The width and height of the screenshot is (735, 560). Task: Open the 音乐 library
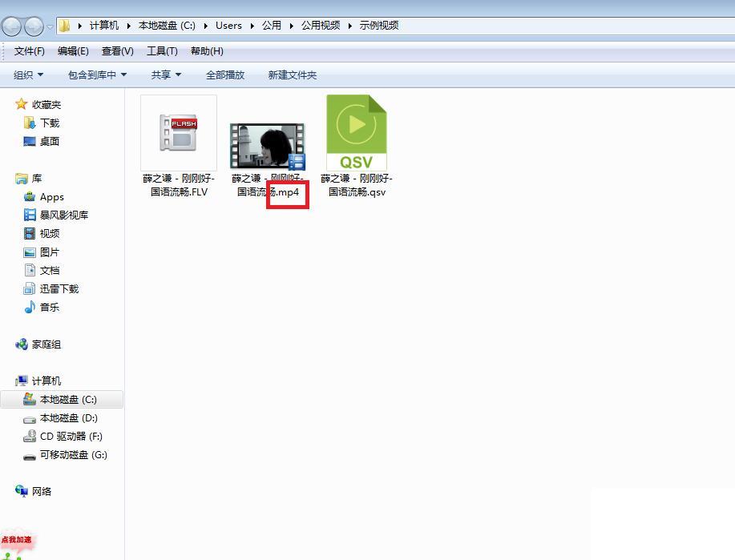coord(50,308)
